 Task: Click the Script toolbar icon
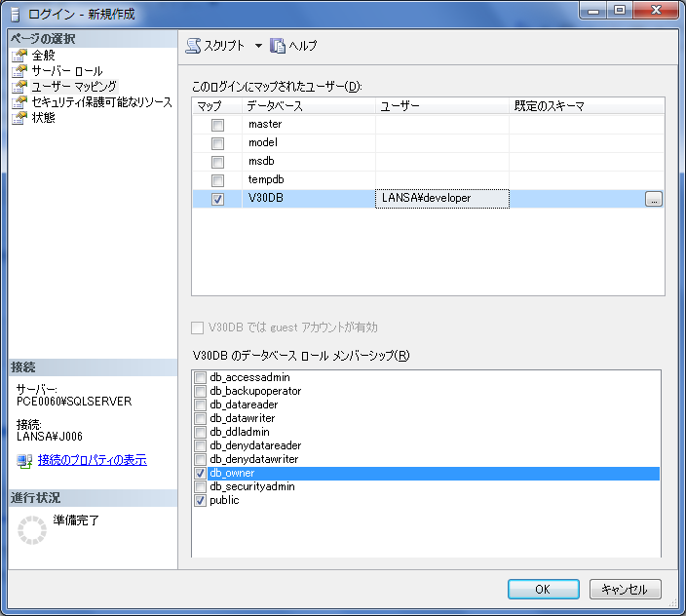click(193, 46)
